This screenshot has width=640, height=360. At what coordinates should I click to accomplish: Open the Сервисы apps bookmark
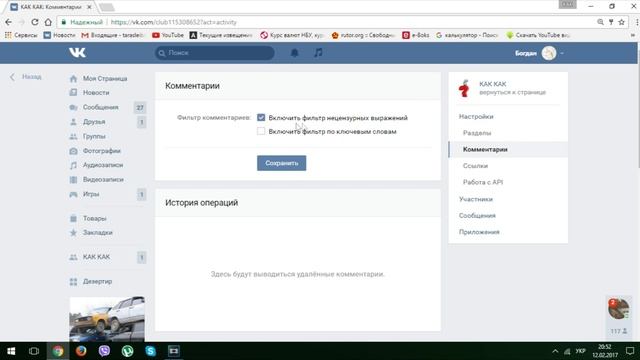[x=21, y=35]
